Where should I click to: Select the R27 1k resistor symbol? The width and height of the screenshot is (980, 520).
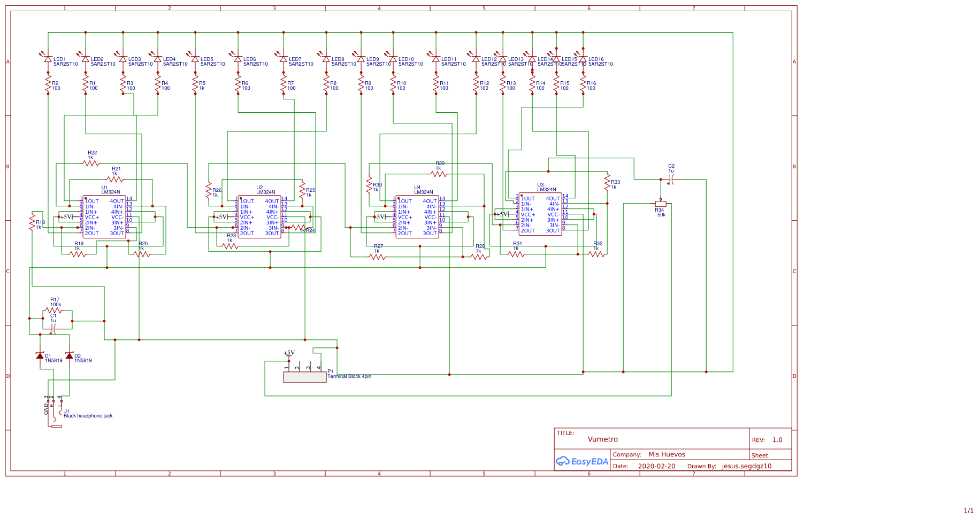pyautogui.click(x=377, y=257)
